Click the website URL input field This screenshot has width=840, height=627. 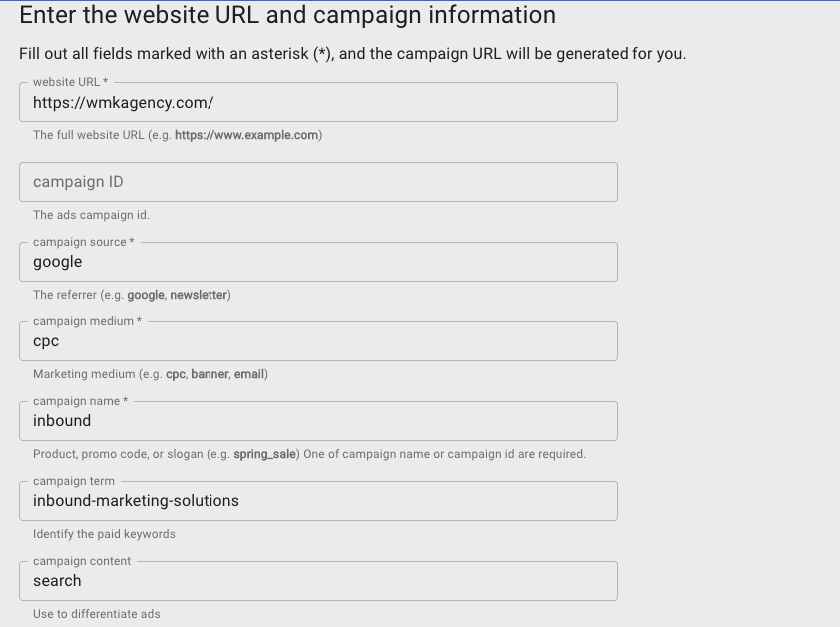pyautogui.click(x=317, y=101)
